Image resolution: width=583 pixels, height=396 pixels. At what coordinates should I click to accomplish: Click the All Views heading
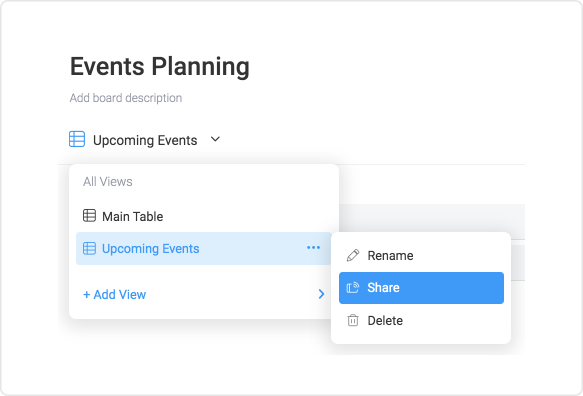[x=108, y=181]
